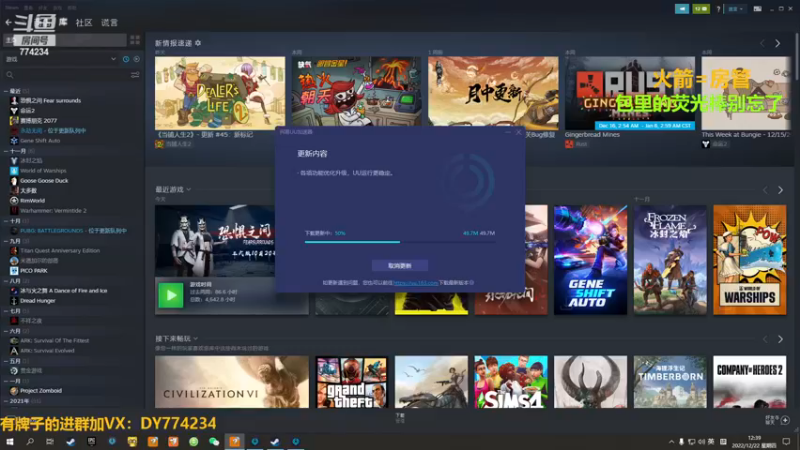Open Steam announcements blue icon

click(x=682, y=9)
